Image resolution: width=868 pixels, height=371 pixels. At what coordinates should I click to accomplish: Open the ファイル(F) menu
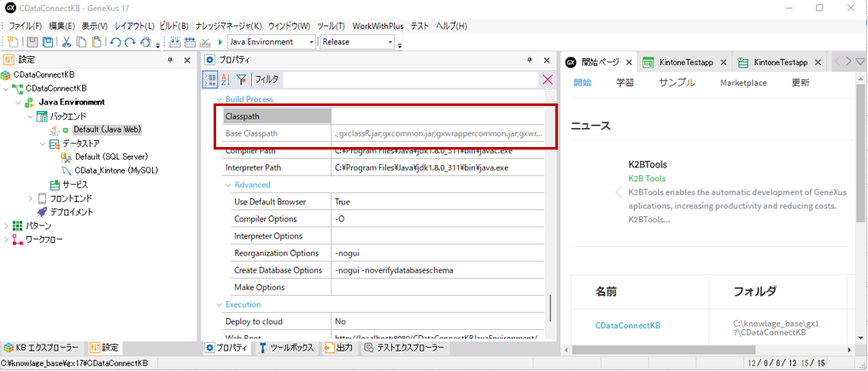pos(26,26)
